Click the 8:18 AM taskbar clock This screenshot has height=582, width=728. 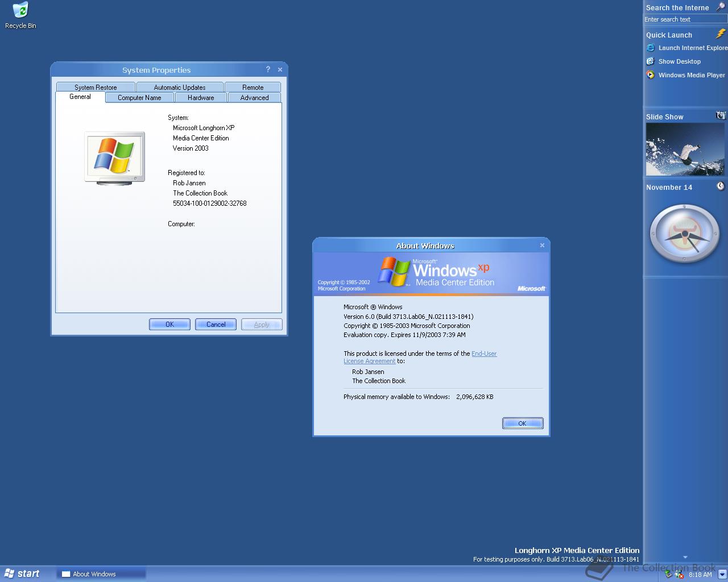(700, 575)
